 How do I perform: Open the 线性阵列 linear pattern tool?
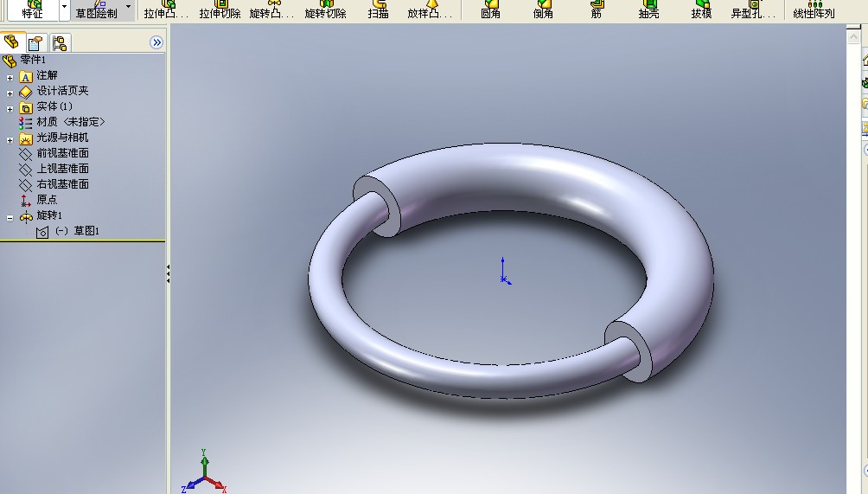click(x=814, y=10)
